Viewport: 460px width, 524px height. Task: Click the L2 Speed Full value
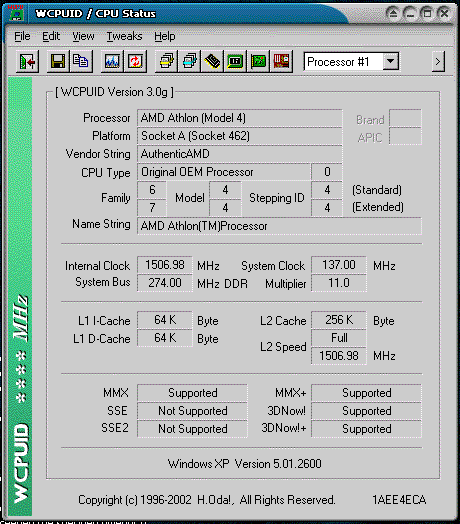339,338
